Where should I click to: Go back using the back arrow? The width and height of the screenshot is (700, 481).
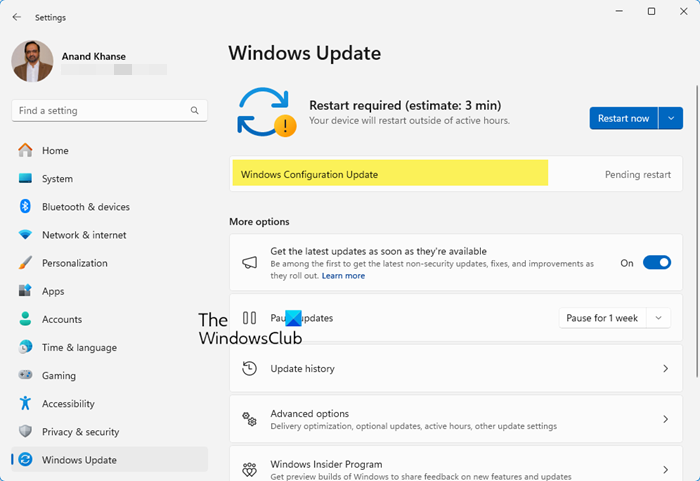pyautogui.click(x=16, y=17)
